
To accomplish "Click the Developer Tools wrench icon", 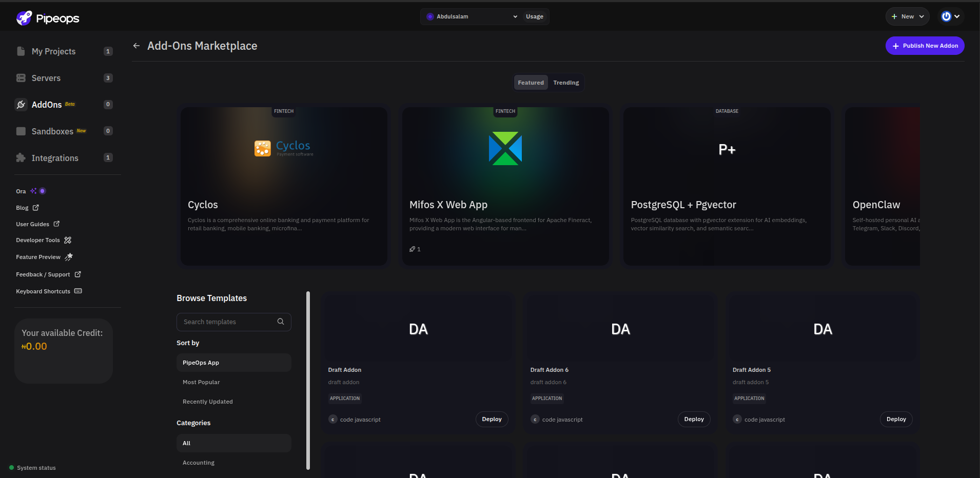I will pos(68,240).
